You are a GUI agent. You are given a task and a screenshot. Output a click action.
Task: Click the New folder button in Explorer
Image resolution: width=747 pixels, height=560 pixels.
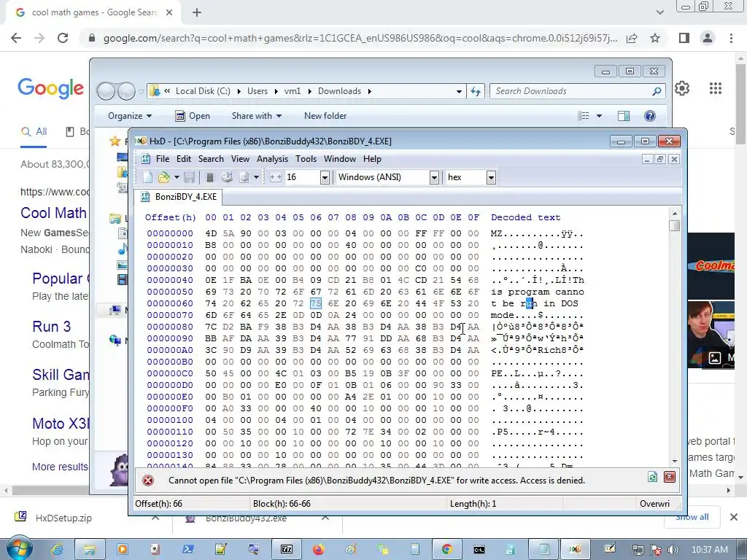[x=325, y=116]
